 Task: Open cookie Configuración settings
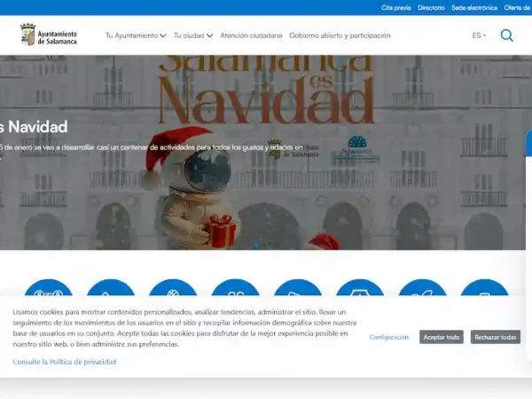click(x=389, y=337)
